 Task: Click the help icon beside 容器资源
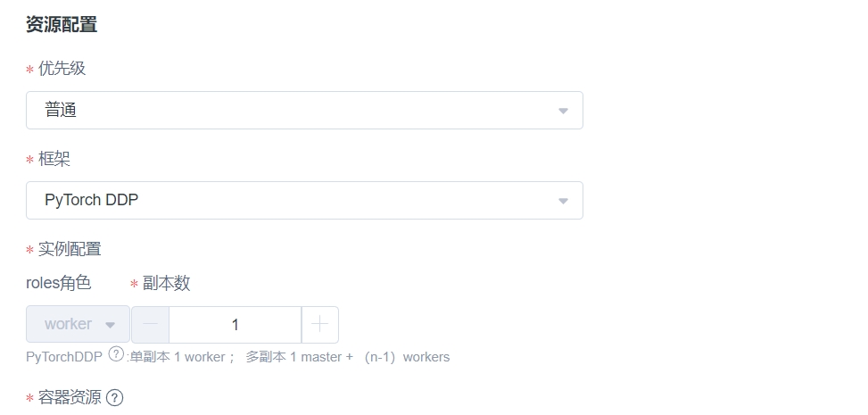coord(114,398)
